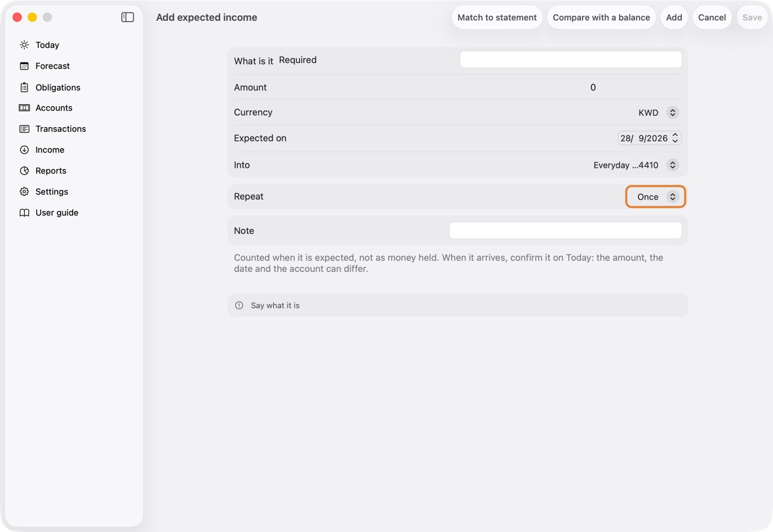Click the Transactions list icon

24,128
